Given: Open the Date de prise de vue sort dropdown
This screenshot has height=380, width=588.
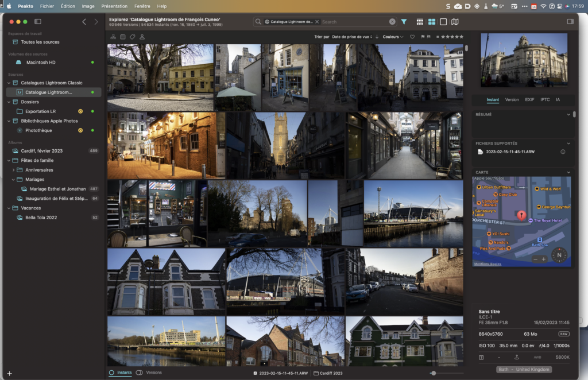Looking at the screenshot, I should 353,37.
